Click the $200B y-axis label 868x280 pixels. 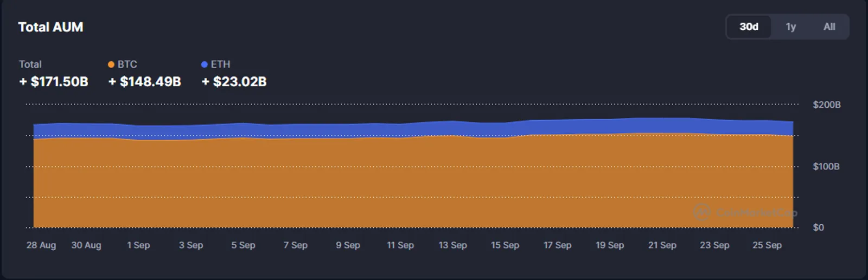[827, 105]
